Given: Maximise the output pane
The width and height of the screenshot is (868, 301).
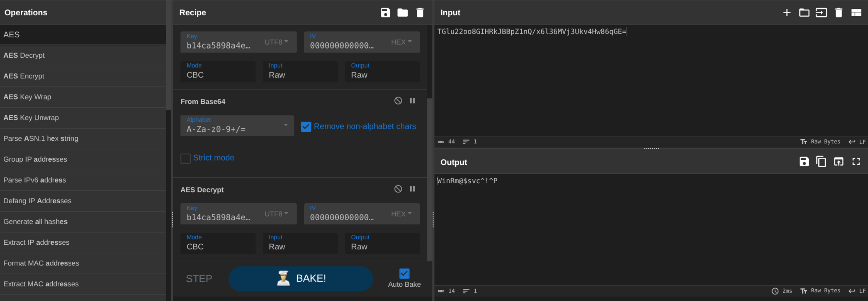Looking at the screenshot, I should pos(856,162).
